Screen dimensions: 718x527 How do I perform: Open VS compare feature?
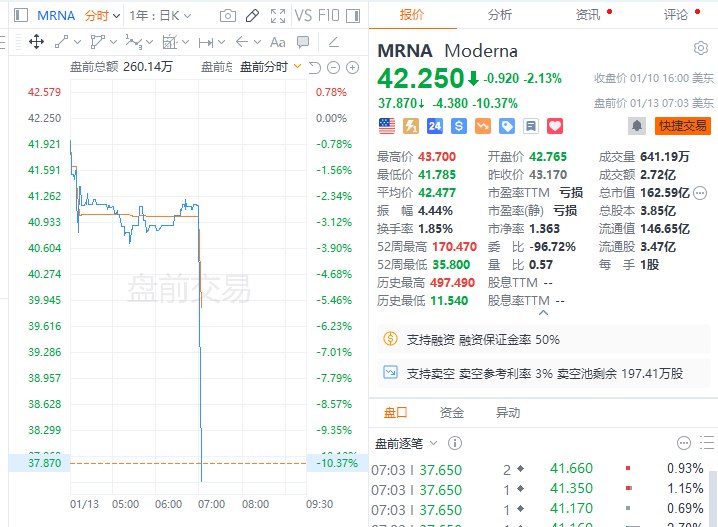click(x=303, y=16)
